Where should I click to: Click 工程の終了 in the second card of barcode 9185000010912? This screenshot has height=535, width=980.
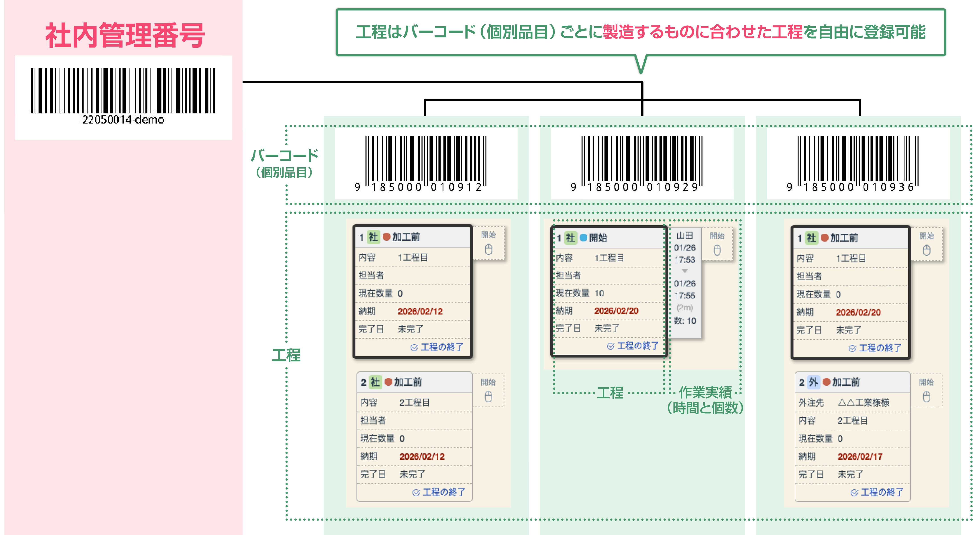coord(444,492)
